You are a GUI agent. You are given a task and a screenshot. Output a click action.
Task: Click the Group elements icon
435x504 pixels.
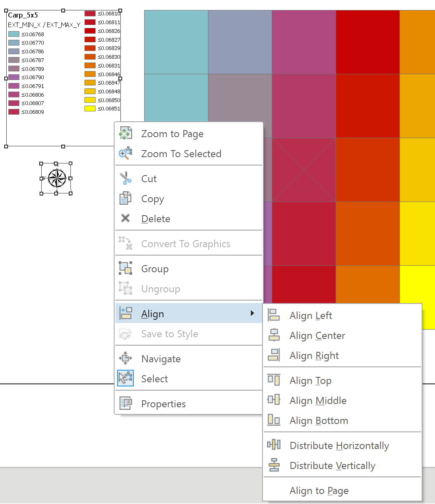[125, 269]
